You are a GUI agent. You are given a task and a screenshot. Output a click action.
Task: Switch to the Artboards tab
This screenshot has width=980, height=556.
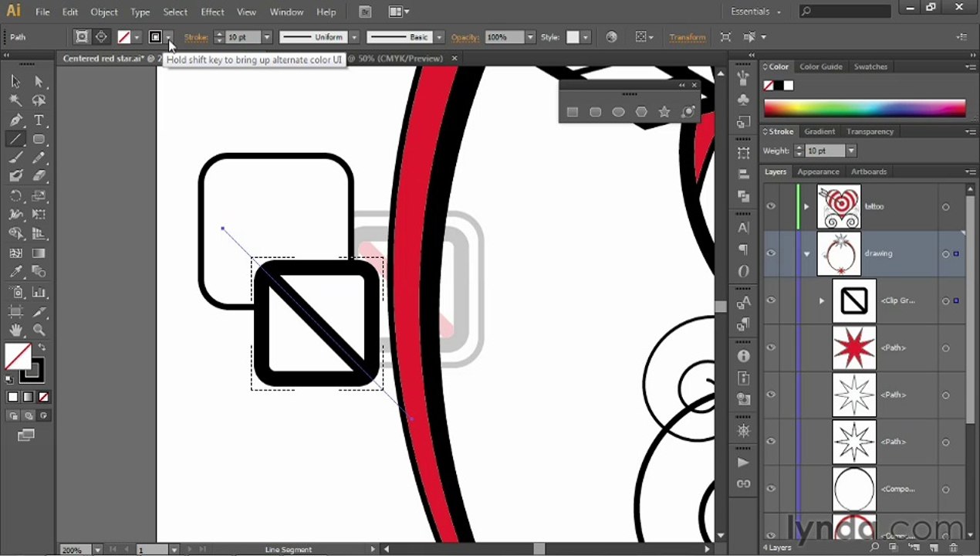coord(869,171)
